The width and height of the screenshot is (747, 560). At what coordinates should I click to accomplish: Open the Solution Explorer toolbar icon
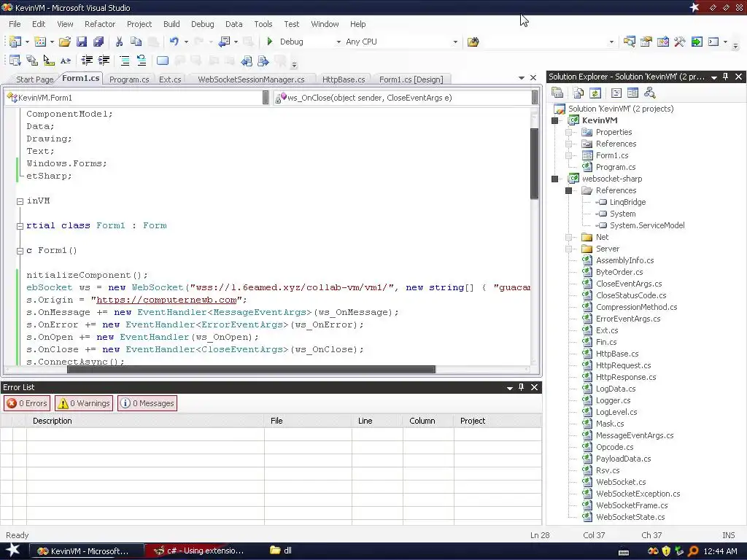(629, 42)
